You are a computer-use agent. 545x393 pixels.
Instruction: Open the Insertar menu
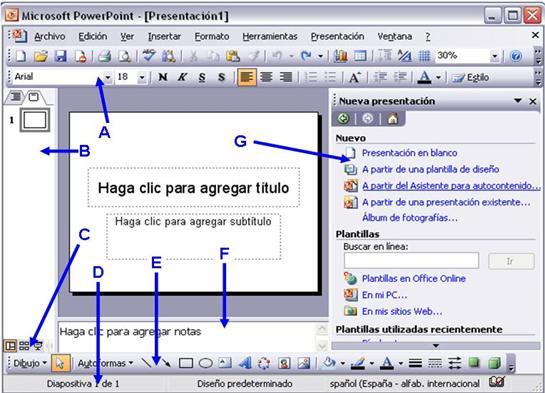click(164, 36)
